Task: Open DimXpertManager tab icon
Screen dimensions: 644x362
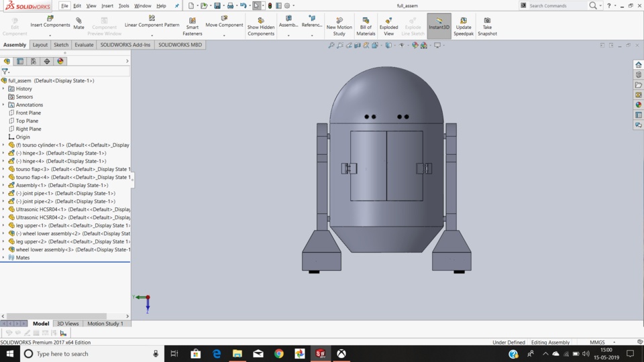Action: (x=47, y=61)
